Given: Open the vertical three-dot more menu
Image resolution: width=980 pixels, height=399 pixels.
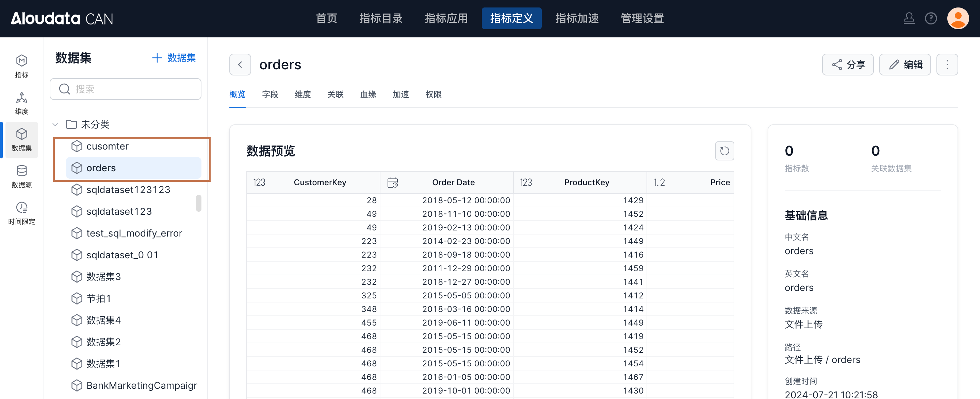Looking at the screenshot, I should click(947, 65).
